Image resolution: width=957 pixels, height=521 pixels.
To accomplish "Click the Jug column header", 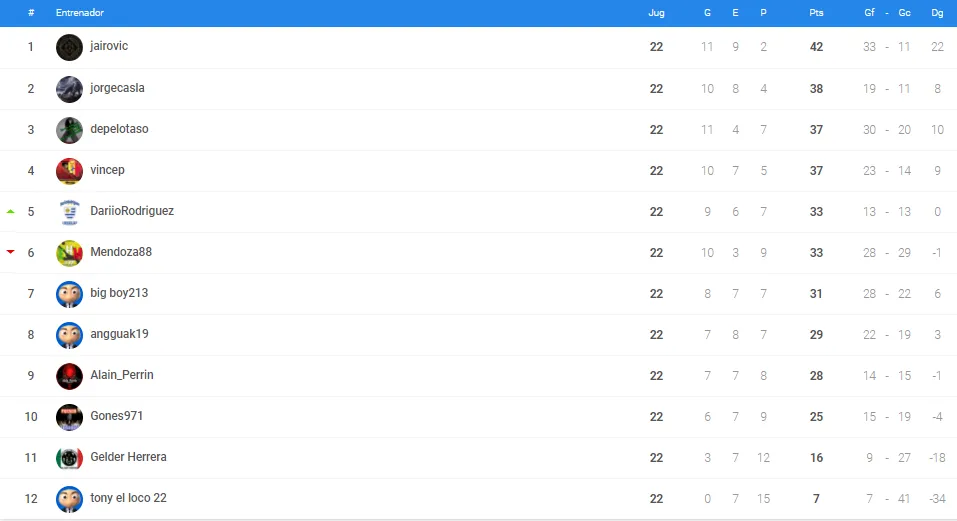I will tap(656, 13).
